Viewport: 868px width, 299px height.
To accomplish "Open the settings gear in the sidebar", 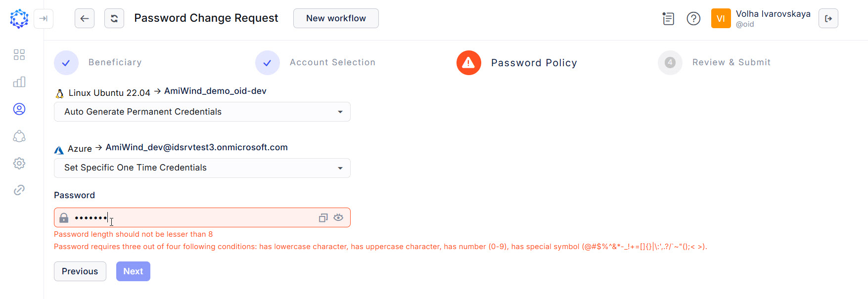I will 19,163.
